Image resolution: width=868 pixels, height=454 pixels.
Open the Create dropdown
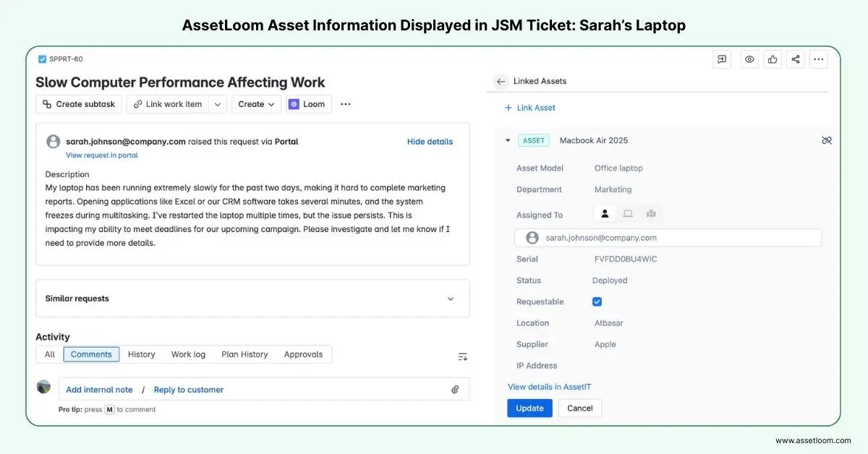pos(257,104)
